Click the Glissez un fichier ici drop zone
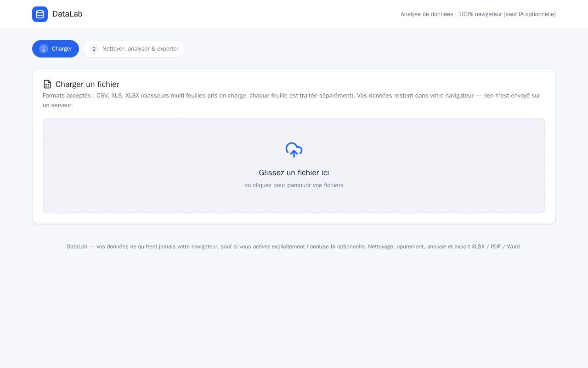 click(x=294, y=166)
